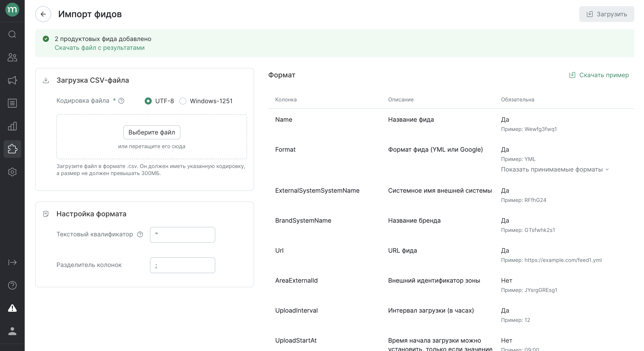Expand 'Показать принимаемые форматы'

(x=554, y=170)
